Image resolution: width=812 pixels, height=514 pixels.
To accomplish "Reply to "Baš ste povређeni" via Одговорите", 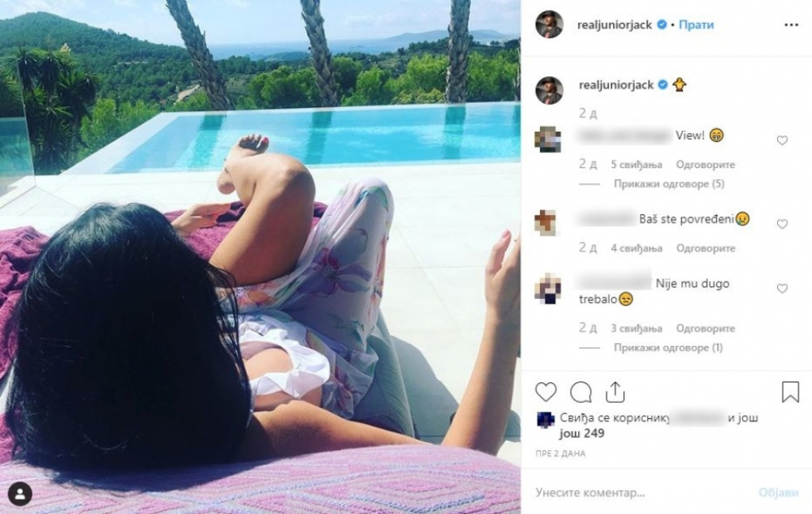I will 705,248.
